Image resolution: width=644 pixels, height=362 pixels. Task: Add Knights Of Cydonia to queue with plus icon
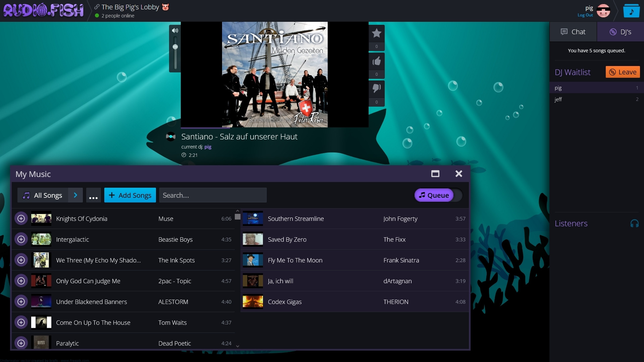click(21, 218)
